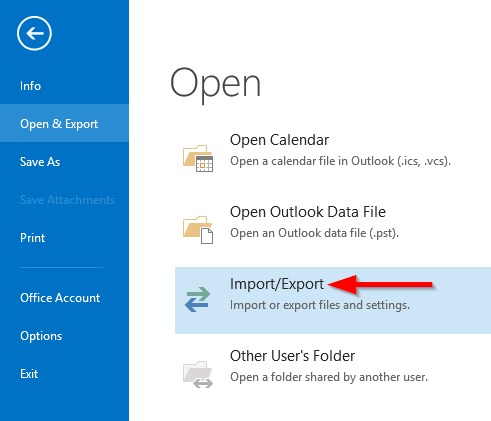Viewport: 491px width, 421px height.
Task: Open the Info menu item
Action: [x=30, y=86]
